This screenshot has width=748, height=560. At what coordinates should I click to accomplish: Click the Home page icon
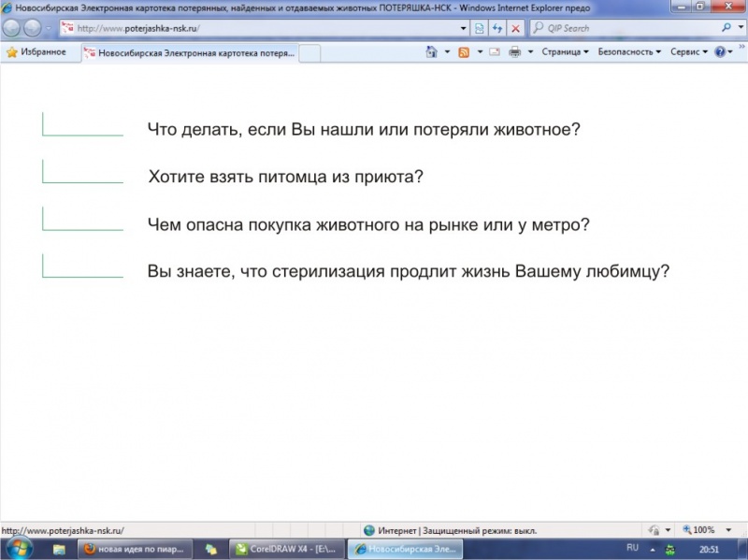tap(431, 52)
